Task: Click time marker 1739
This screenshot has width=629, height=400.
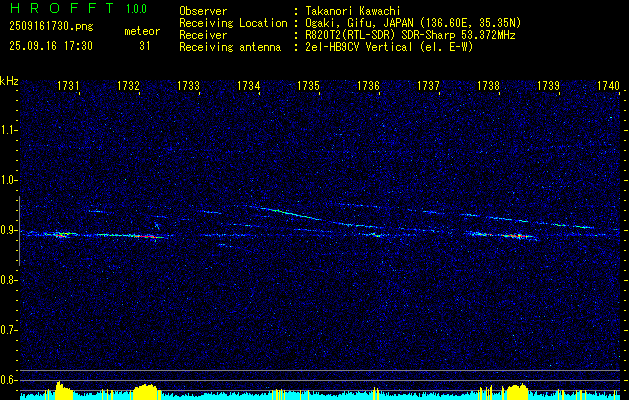Action: [548, 86]
